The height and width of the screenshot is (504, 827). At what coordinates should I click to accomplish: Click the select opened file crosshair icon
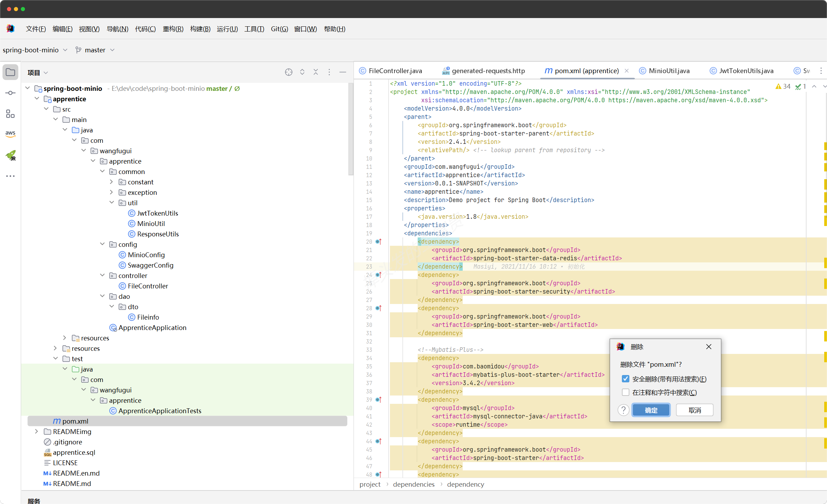[x=288, y=72]
